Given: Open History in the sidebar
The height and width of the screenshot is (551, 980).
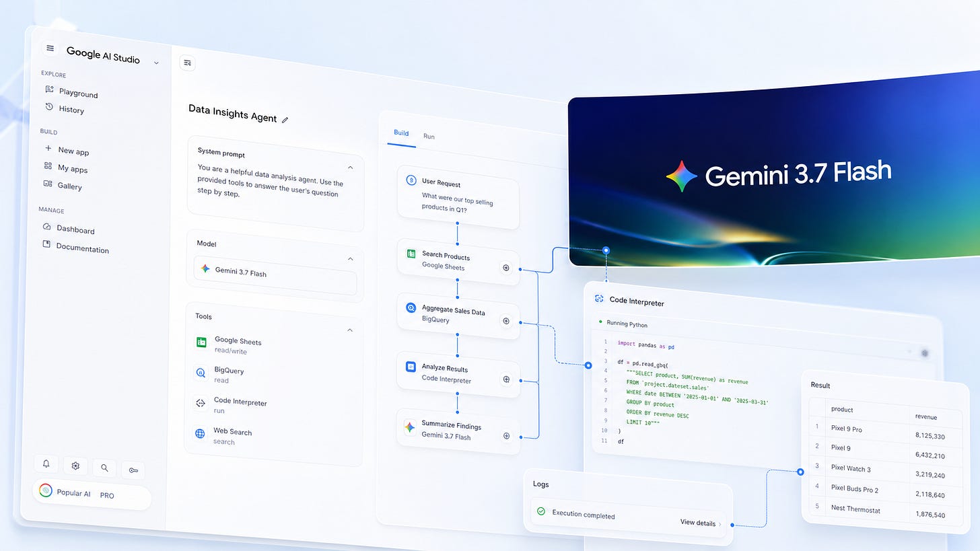Looking at the screenshot, I should click(x=65, y=108).
